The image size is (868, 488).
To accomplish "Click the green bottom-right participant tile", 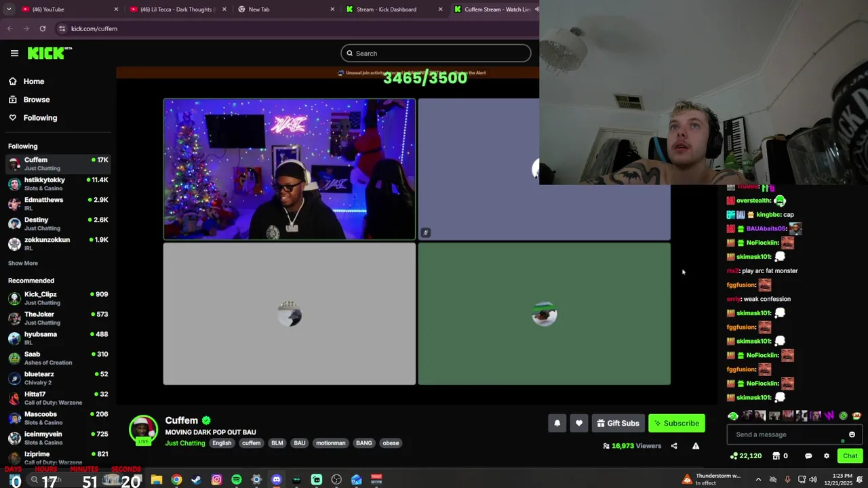I will pos(545,314).
